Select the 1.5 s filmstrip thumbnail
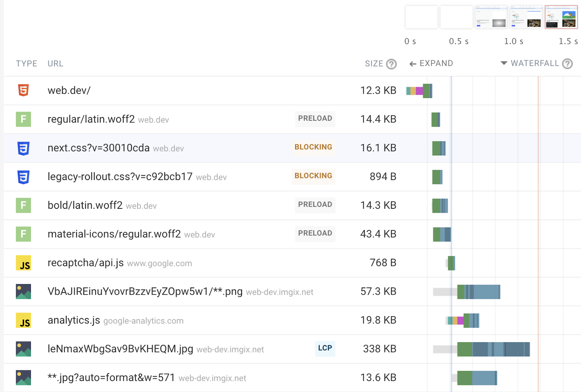Viewport: 581px width, 392px height. pos(561,17)
